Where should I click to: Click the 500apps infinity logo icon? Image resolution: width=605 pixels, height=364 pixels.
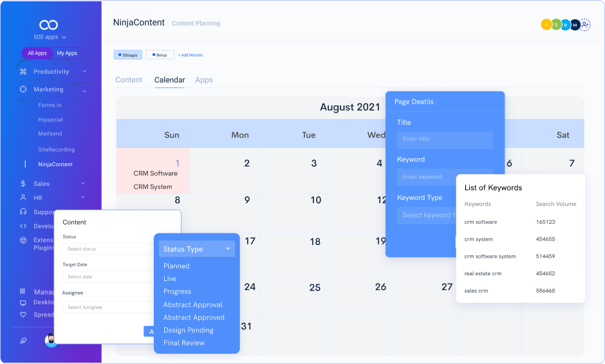(49, 24)
